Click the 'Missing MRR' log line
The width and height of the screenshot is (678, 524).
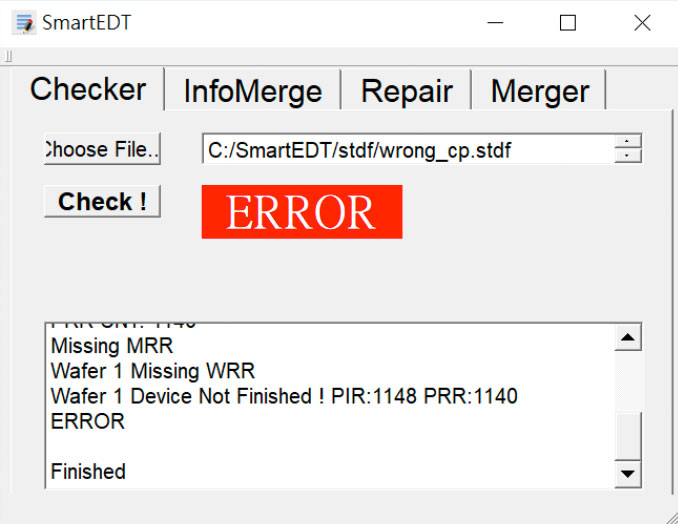coord(111,347)
